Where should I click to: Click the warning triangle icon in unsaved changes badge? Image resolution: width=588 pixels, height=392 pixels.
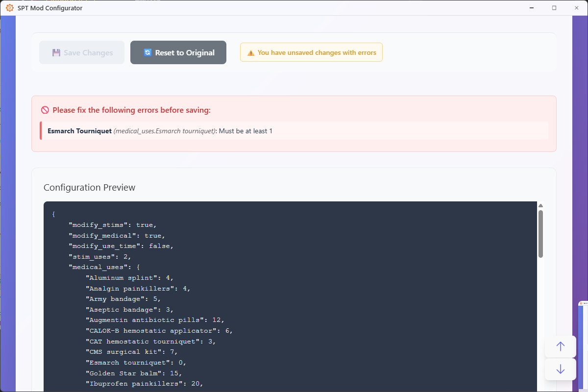click(251, 53)
